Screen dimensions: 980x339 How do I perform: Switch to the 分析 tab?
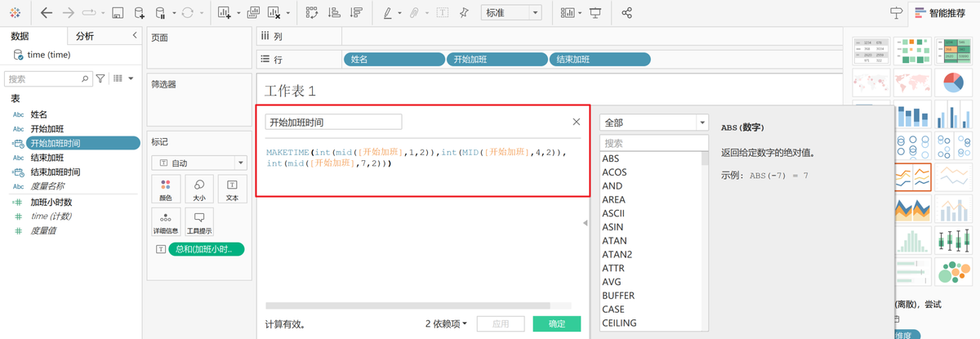point(85,36)
